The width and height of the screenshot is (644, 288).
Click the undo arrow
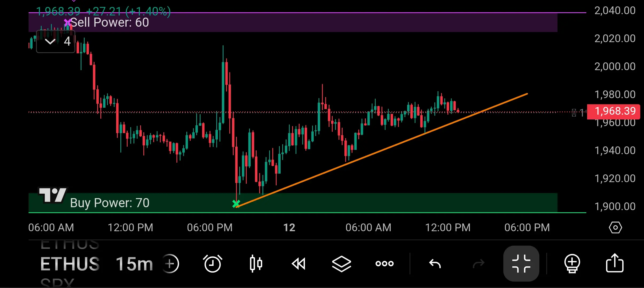[x=435, y=264]
